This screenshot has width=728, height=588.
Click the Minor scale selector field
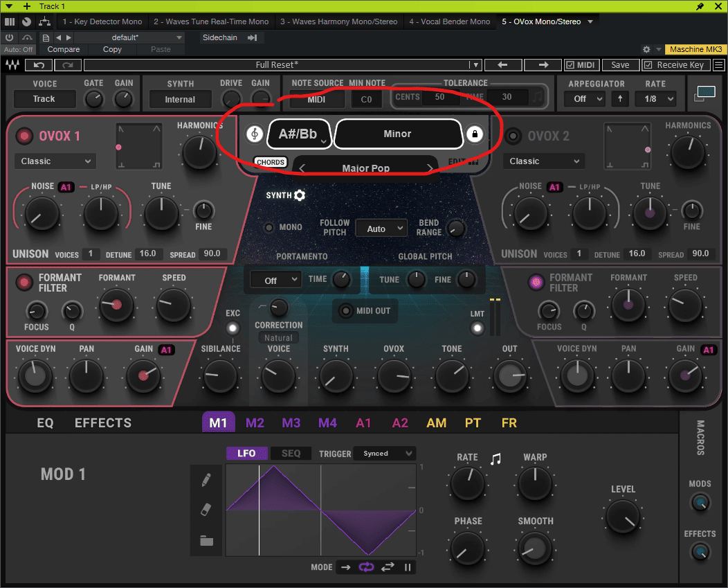398,134
